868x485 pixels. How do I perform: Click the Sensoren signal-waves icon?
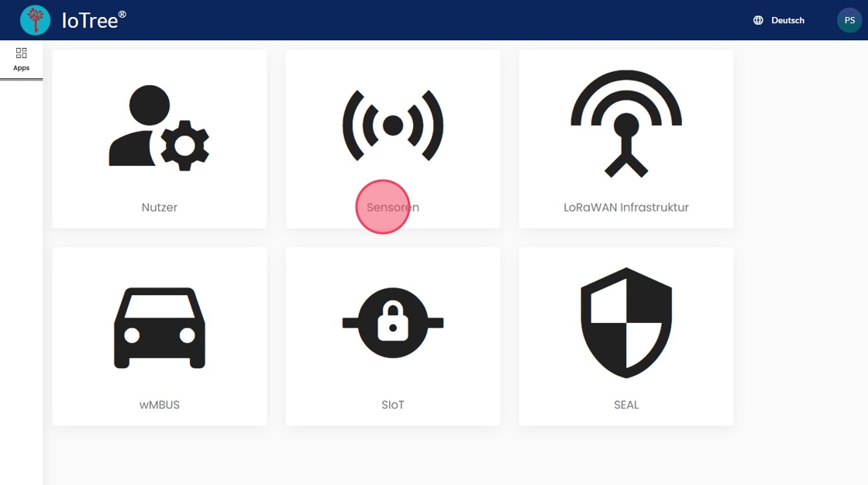(x=393, y=126)
